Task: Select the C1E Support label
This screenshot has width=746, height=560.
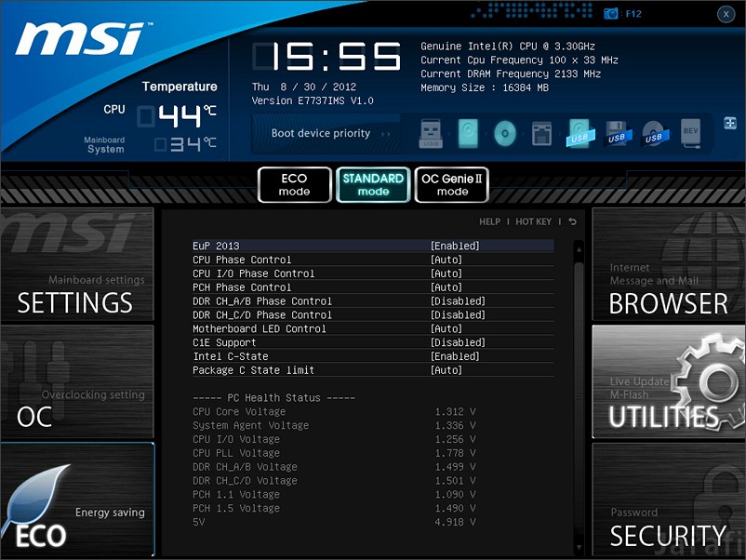Action: [224, 342]
